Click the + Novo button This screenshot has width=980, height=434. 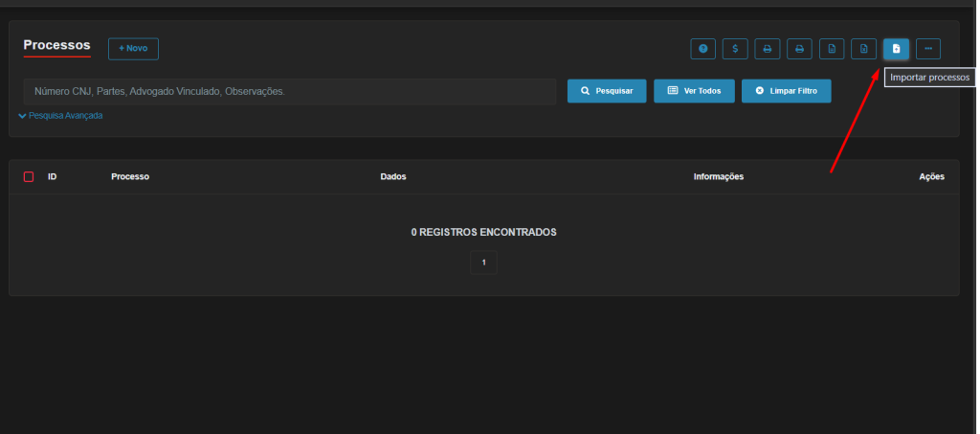tap(133, 49)
